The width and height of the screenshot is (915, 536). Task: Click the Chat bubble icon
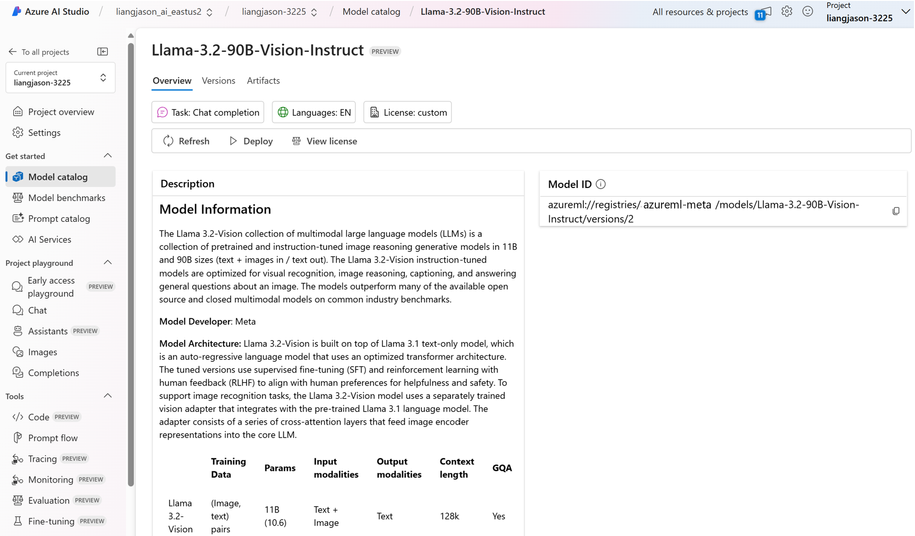[18, 310]
